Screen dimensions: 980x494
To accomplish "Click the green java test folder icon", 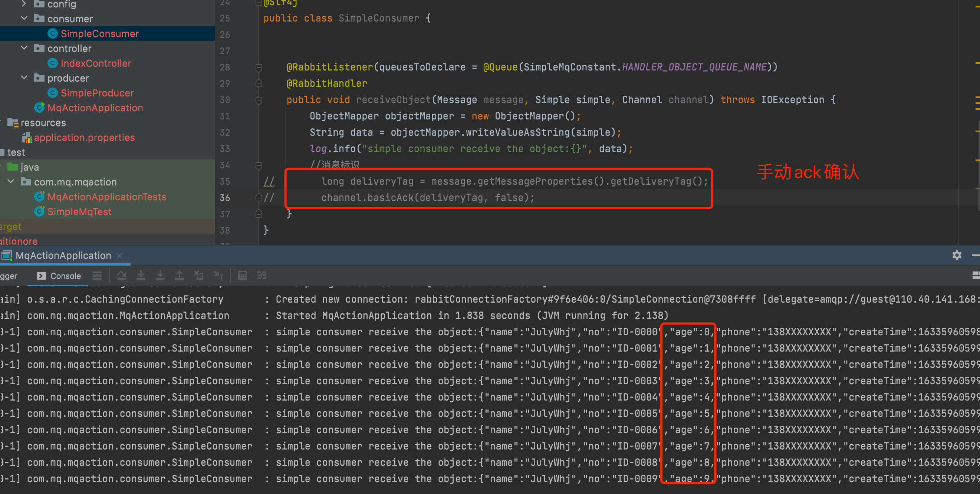I will pyautogui.click(x=13, y=167).
